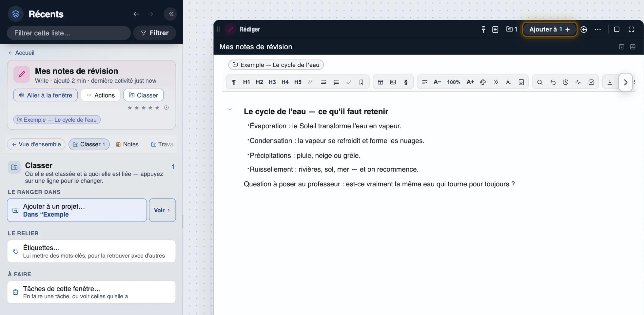Click the 'Ajouter à 1 +' button
Screen dimensions: 644x315
pyautogui.click(x=550, y=30)
